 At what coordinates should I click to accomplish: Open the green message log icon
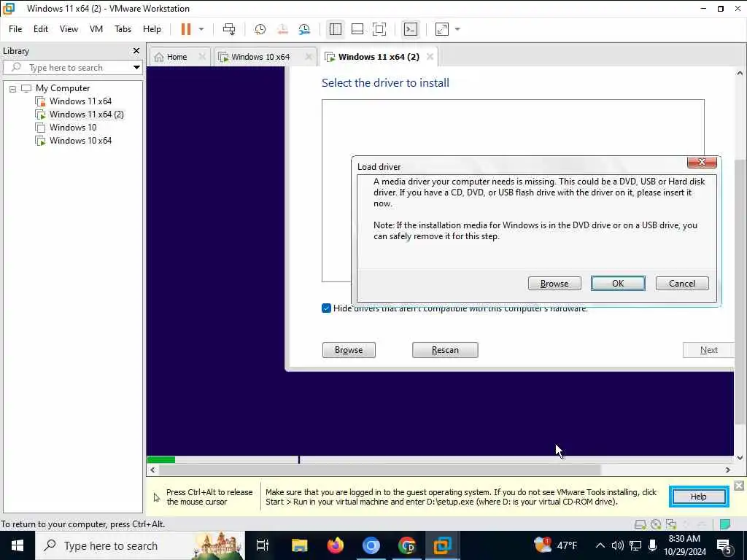click(x=725, y=524)
